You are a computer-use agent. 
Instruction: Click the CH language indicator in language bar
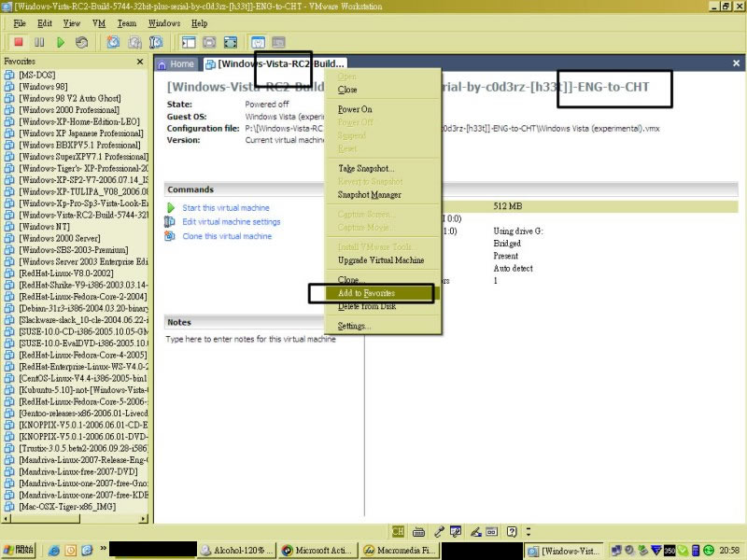(398, 531)
